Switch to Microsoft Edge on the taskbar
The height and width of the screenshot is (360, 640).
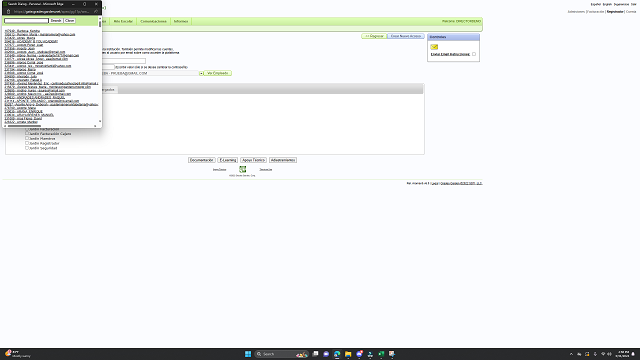(337, 354)
